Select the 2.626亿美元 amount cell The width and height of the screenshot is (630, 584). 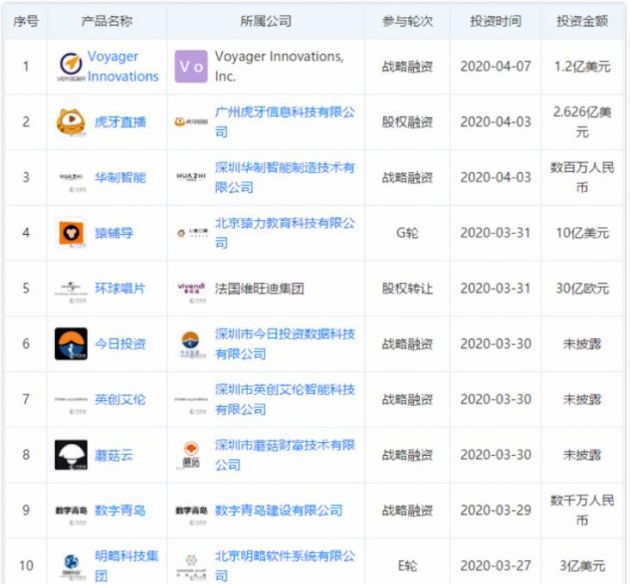(x=582, y=122)
